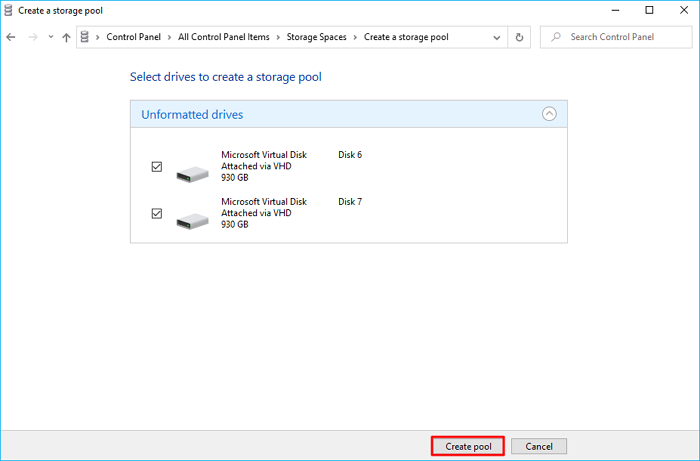
Task: Click the Create pool button
Action: (x=467, y=446)
